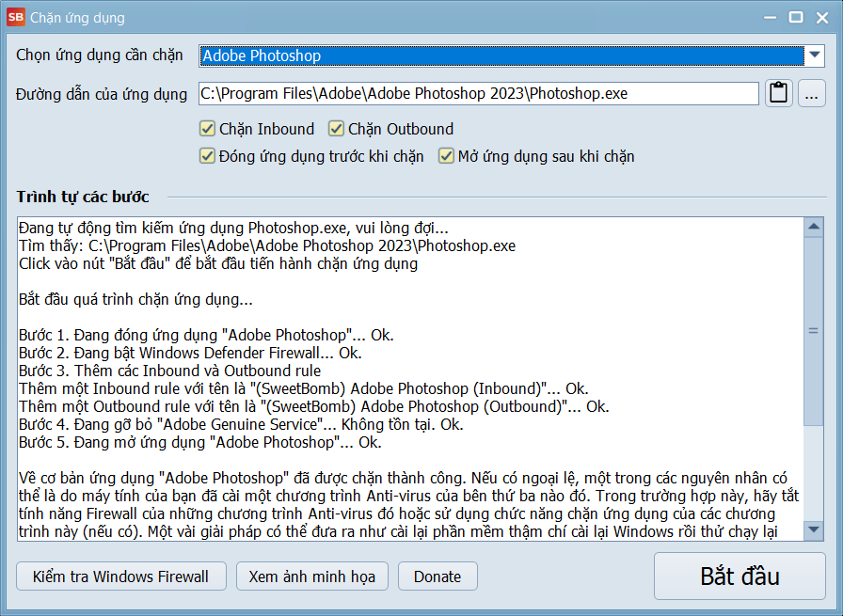Click the SB app icon in title bar
Screen dimensions: 843x616
click(x=16, y=17)
